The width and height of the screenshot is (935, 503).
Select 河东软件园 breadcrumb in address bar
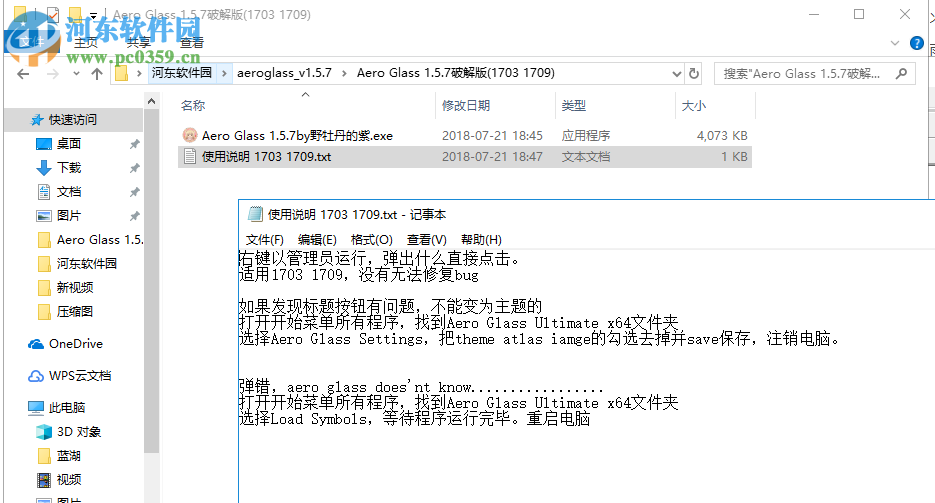pos(182,73)
